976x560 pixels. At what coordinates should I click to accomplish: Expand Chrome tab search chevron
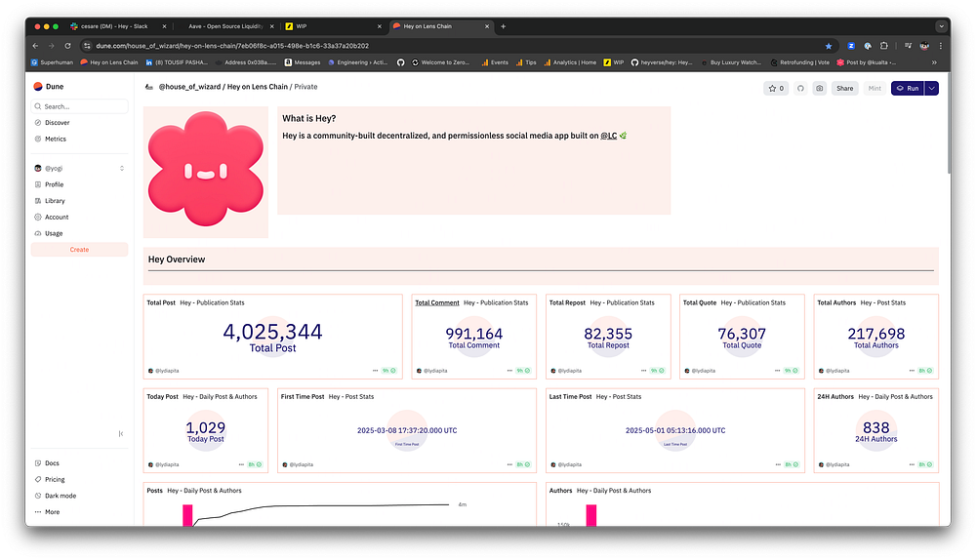tap(941, 26)
